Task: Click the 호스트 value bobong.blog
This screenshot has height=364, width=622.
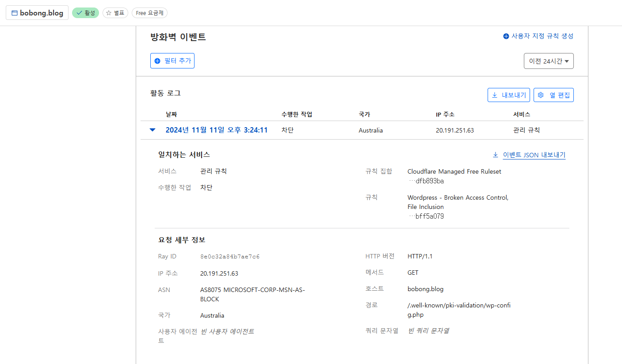Action: pos(425,289)
